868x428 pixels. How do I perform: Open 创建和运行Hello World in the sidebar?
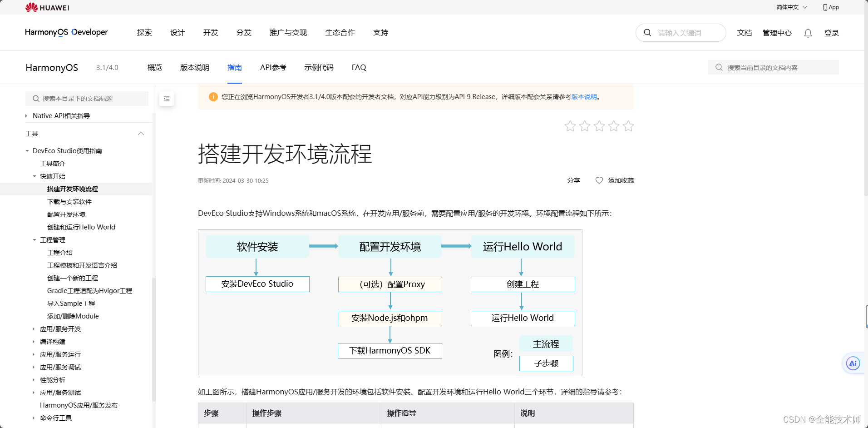click(81, 227)
